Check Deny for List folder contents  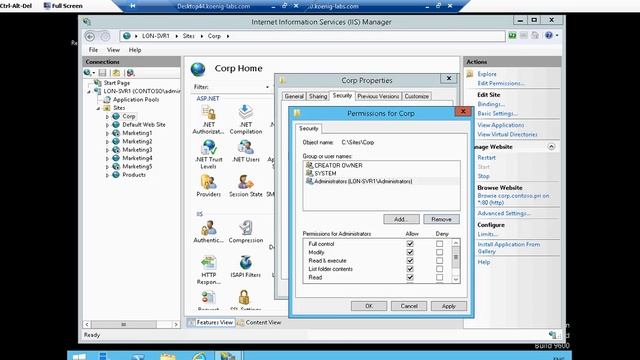439,269
